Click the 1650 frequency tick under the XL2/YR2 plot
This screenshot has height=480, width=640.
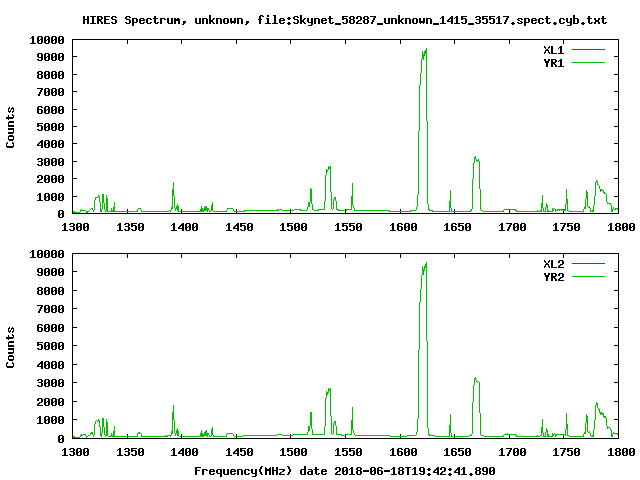pos(457,452)
